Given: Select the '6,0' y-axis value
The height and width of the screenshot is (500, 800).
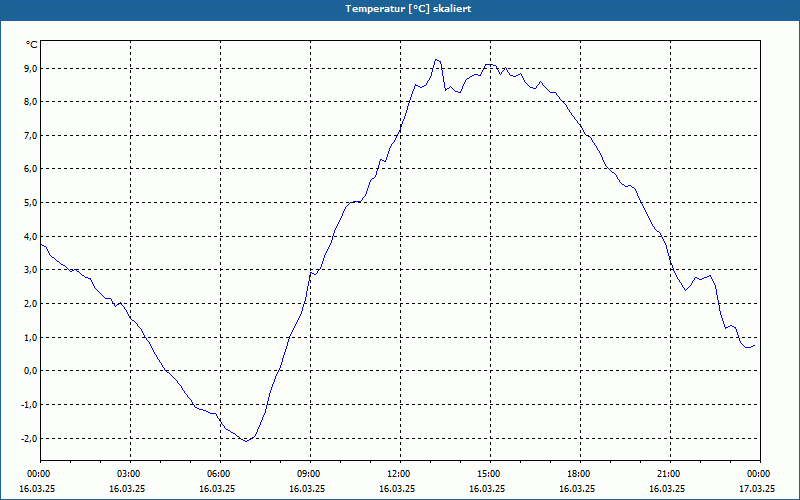Looking at the screenshot, I should pyautogui.click(x=30, y=169).
